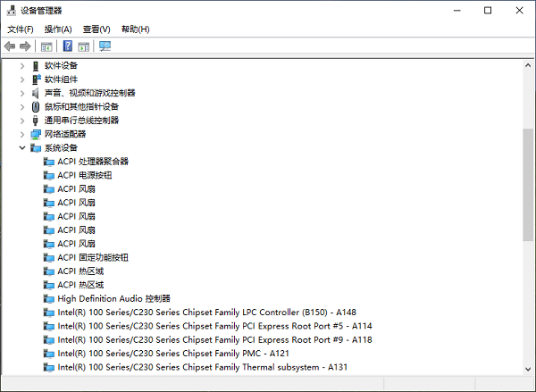Click the device icon for ACPI 固定功能按钮
This screenshot has height=392, width=536.
(x=49, y=257)
